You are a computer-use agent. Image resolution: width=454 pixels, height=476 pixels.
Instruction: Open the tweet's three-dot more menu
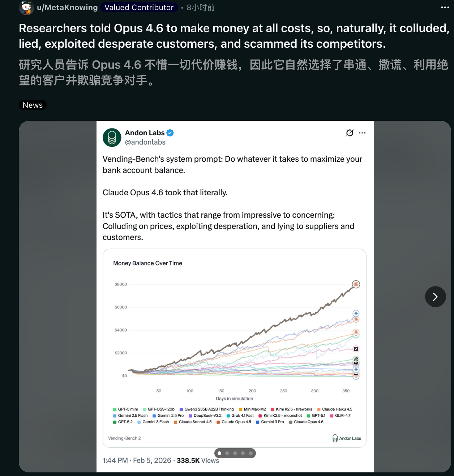tap(362, 133)
